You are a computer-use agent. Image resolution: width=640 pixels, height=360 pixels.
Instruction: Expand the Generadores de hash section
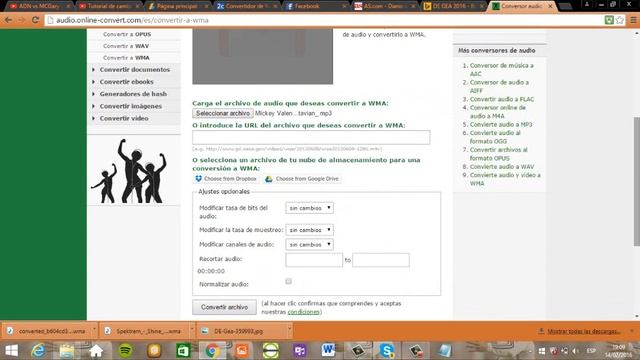pyautogui.click(x=133, y=94)
